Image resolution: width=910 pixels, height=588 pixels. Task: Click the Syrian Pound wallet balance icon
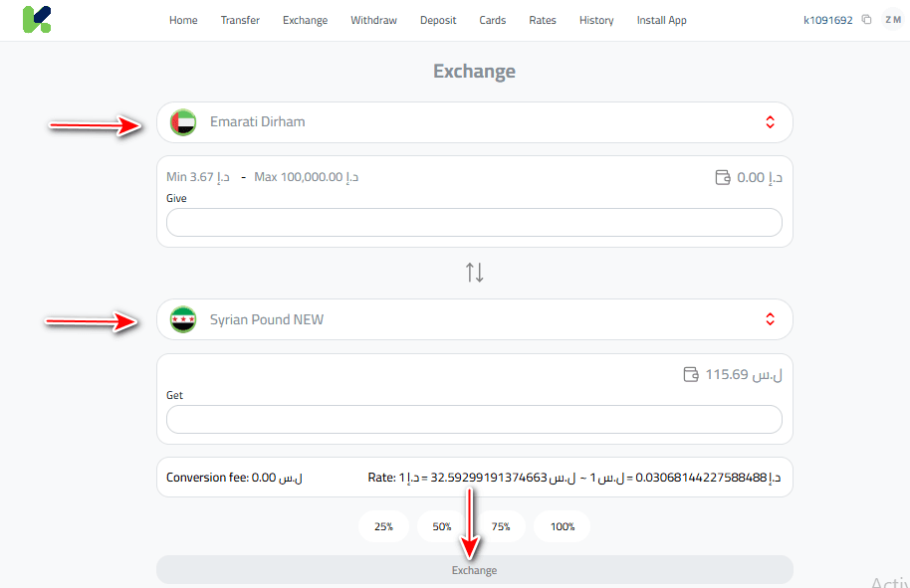[691, 375]
